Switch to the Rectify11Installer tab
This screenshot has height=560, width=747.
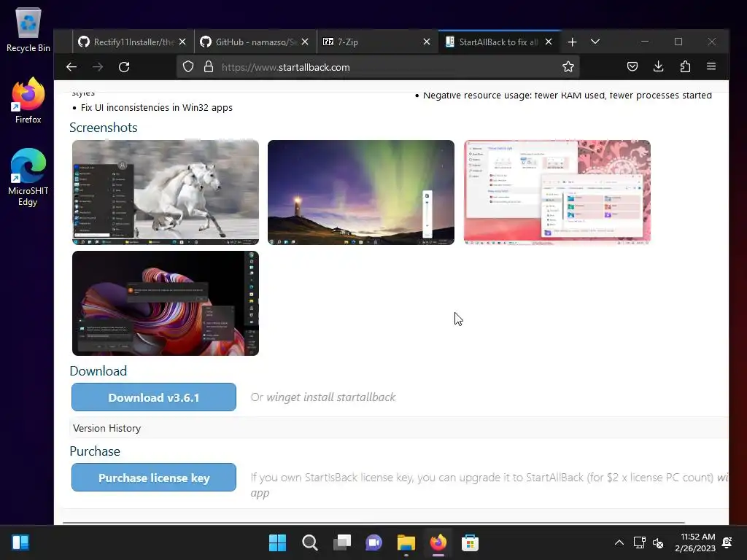tap(127, 42)
